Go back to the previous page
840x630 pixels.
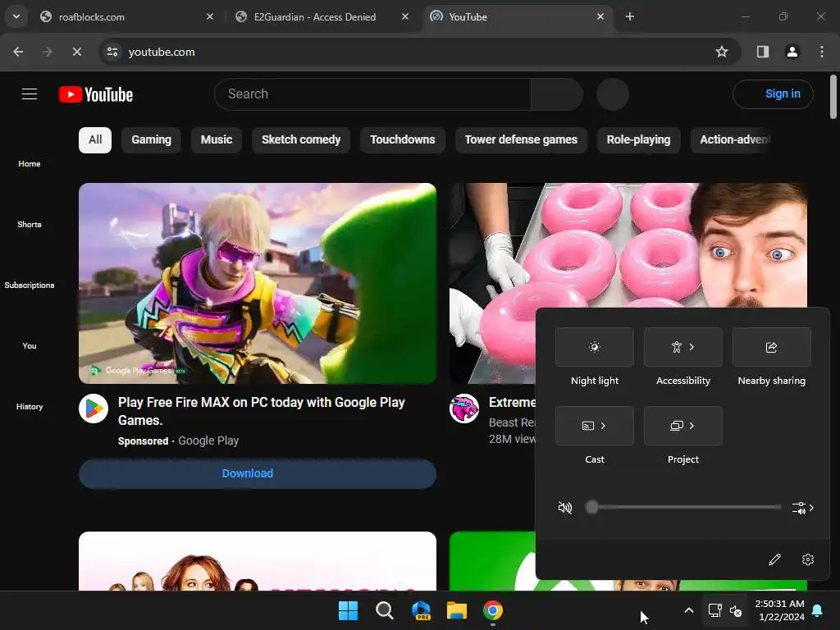[18, 52]
